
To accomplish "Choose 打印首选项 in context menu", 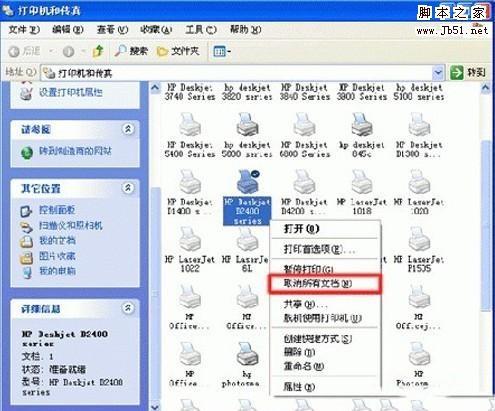I will pos(325,249).
